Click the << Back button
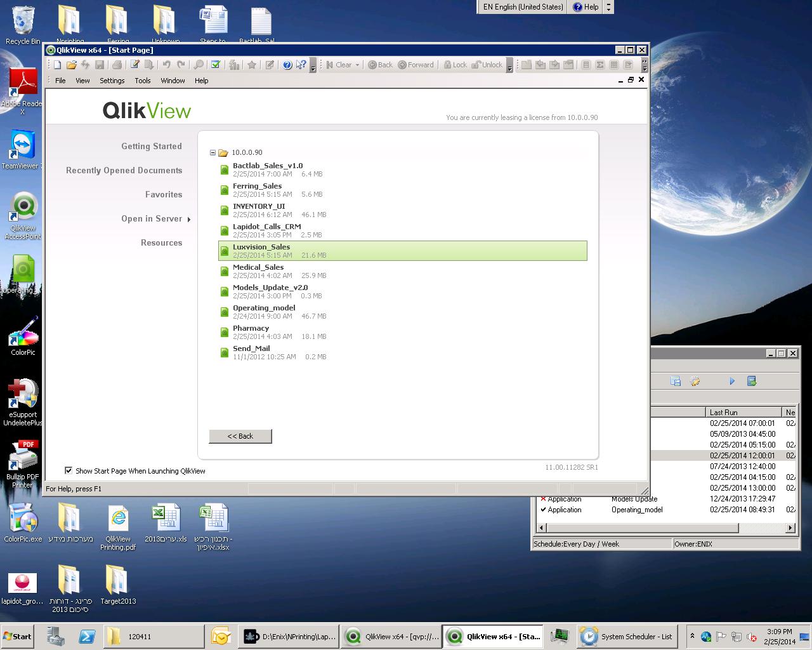This screenshot has width=812, height=650. [x=240, y=436]
